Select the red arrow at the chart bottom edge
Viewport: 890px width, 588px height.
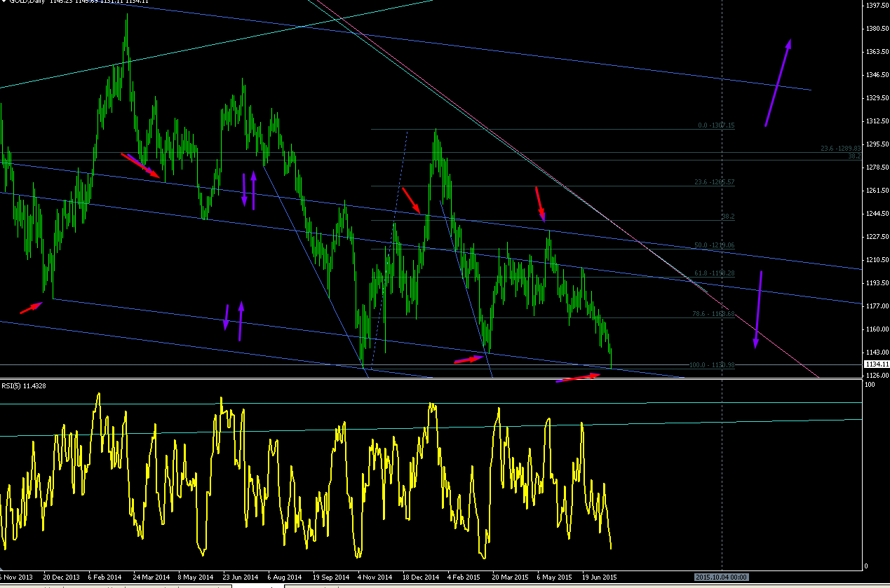pyautogui.click(x=579, y=378)
